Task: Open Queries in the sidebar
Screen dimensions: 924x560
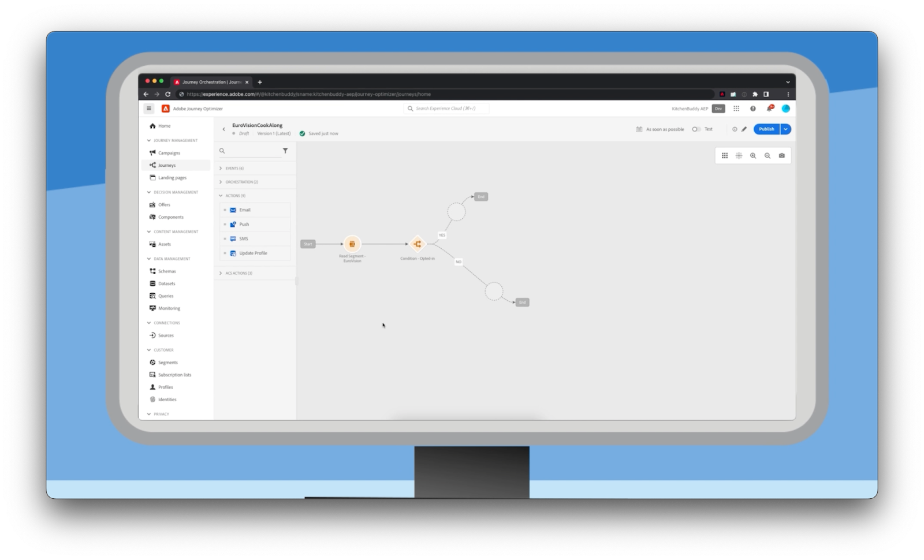Action: (x=161, y=296)
